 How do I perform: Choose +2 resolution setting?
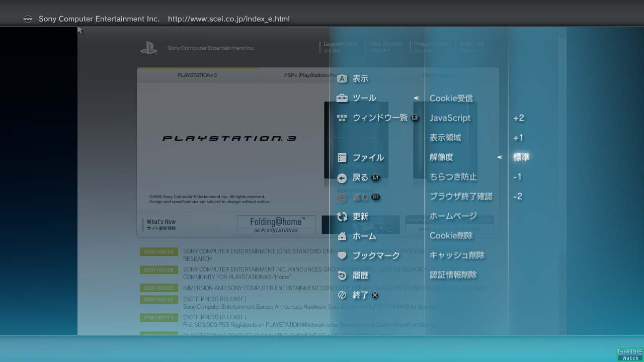click(518, 118)
